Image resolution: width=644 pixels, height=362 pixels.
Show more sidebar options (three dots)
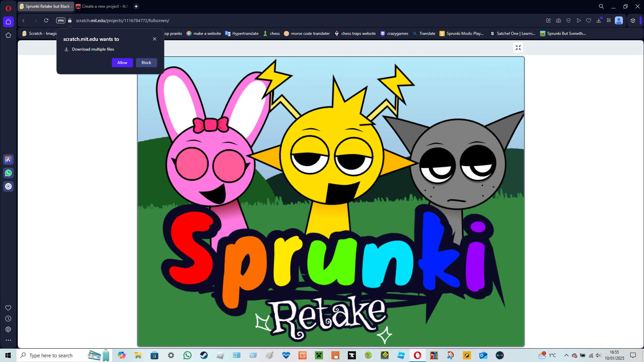[x=8, y=340]
